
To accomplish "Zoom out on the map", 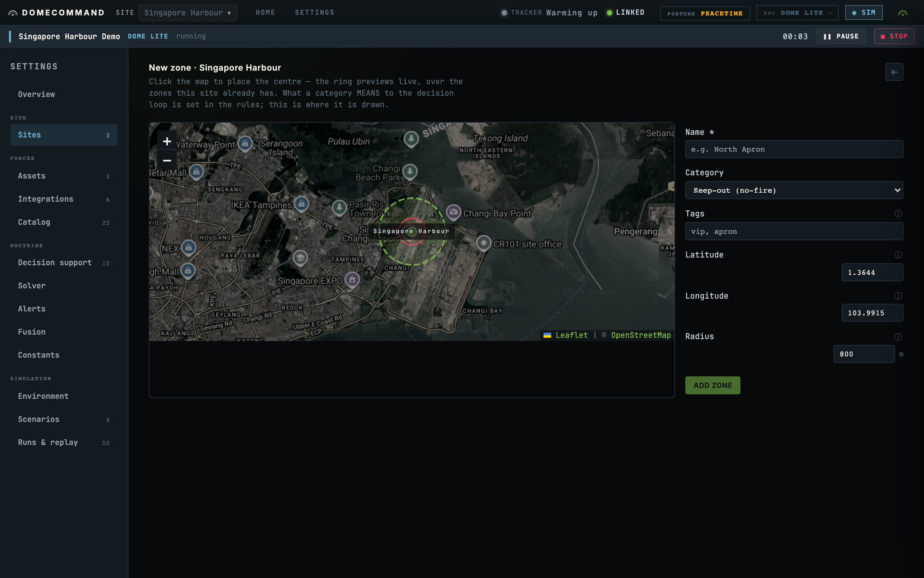I will pos(167,161).
